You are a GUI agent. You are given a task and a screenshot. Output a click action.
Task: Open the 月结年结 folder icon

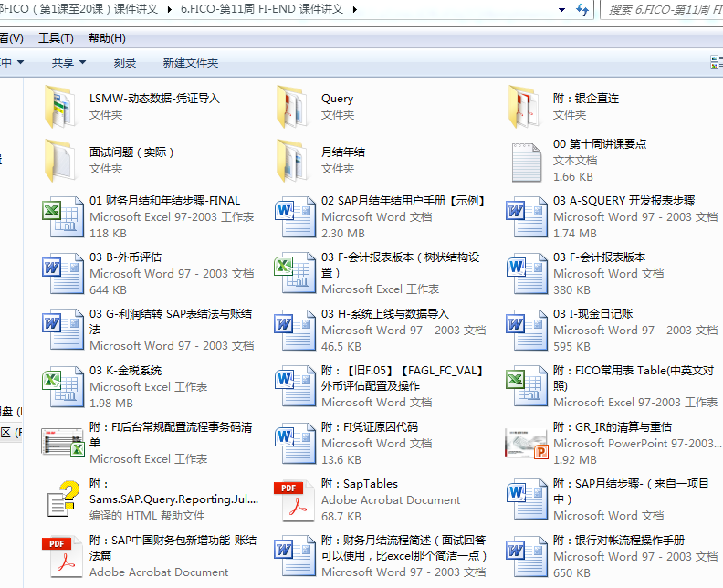coord(293,161)
